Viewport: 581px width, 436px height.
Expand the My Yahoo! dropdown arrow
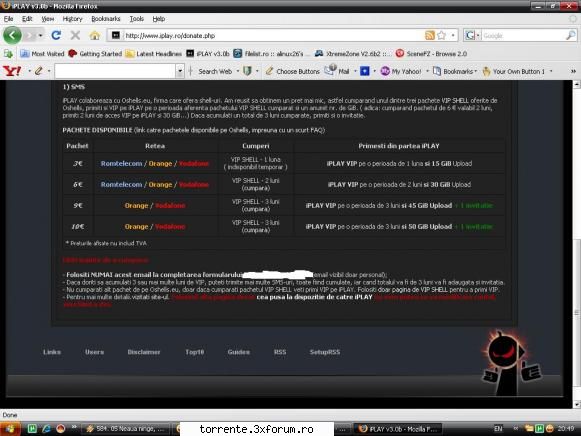pos(427,71)
